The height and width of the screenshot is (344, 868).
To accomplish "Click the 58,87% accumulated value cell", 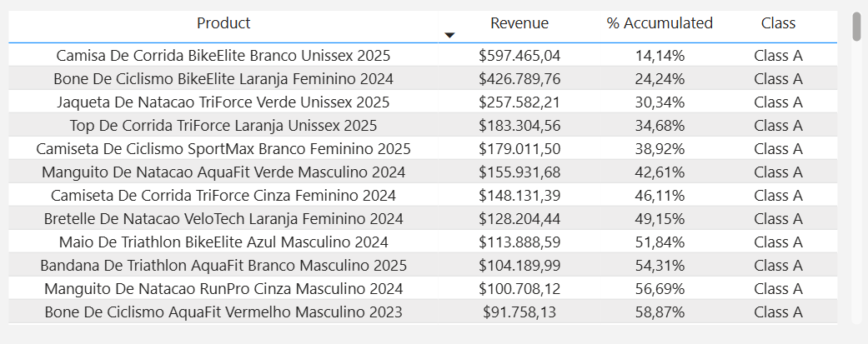I will click(660, 312).
